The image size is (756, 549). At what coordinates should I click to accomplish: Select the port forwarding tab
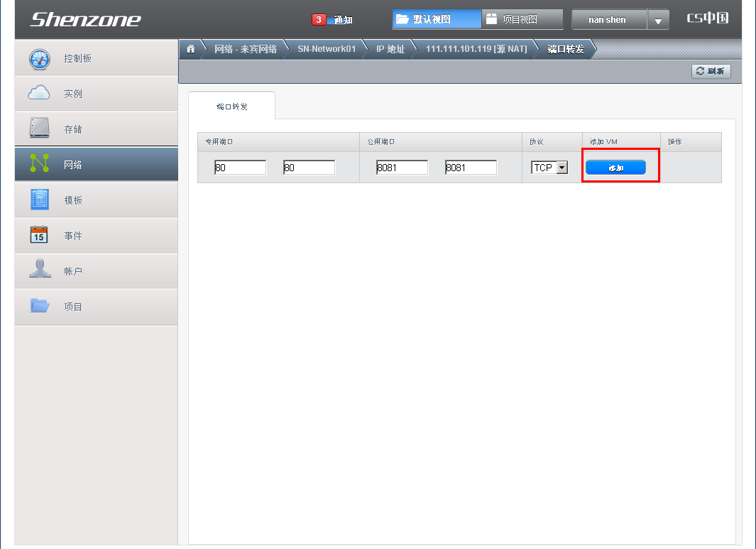pos(231,107)
